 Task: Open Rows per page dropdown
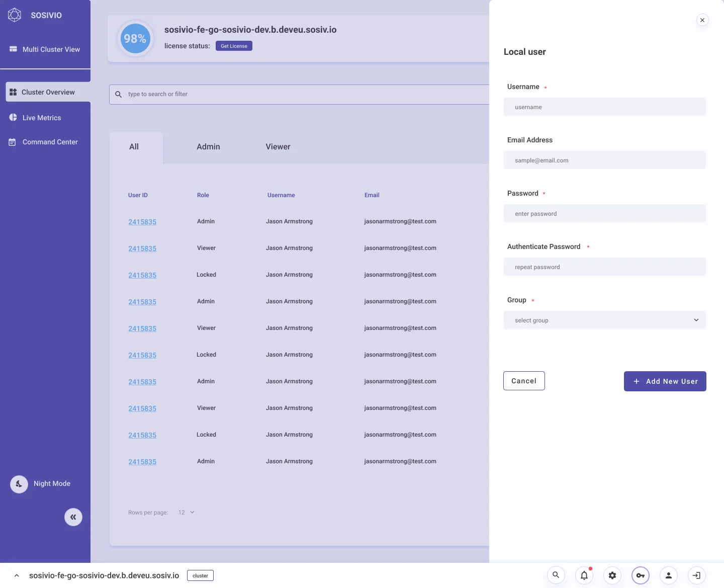(x=187, y=513)
